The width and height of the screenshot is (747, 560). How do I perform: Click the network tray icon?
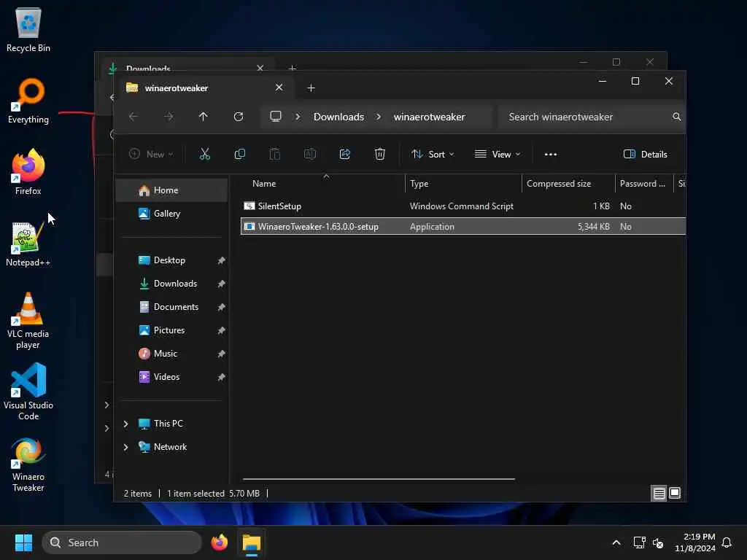(639, 542)
